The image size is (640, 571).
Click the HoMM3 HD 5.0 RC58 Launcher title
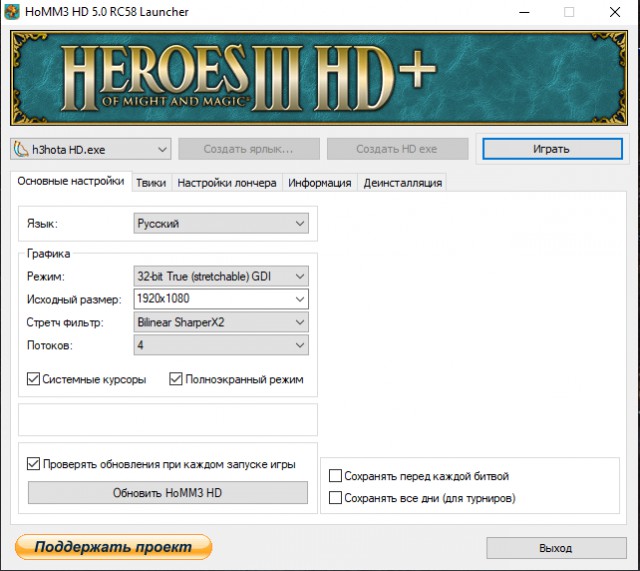(107, 12)
